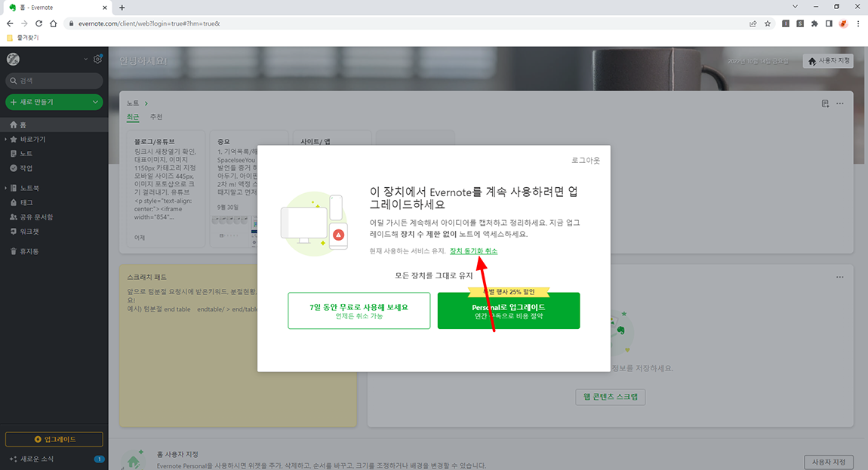This screenshot has height=470, width=868.
Task: Click the share page icon in address bar
Action: [753, 24]
